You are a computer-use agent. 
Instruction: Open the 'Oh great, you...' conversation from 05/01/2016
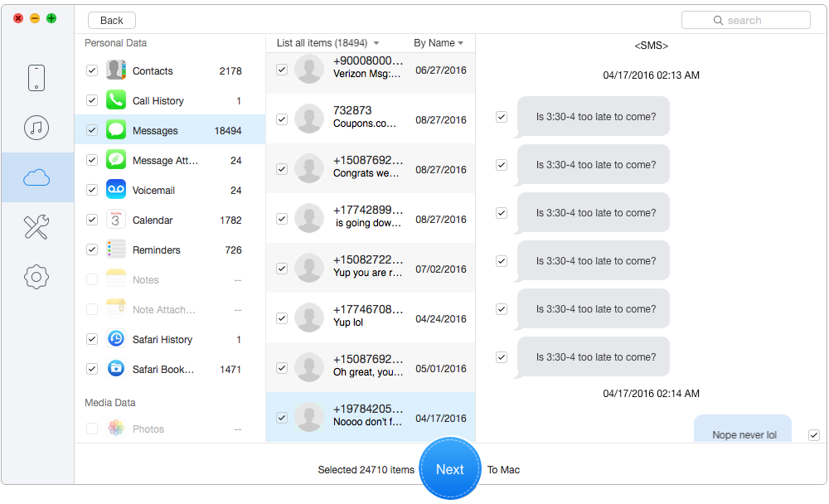(371, 367)
